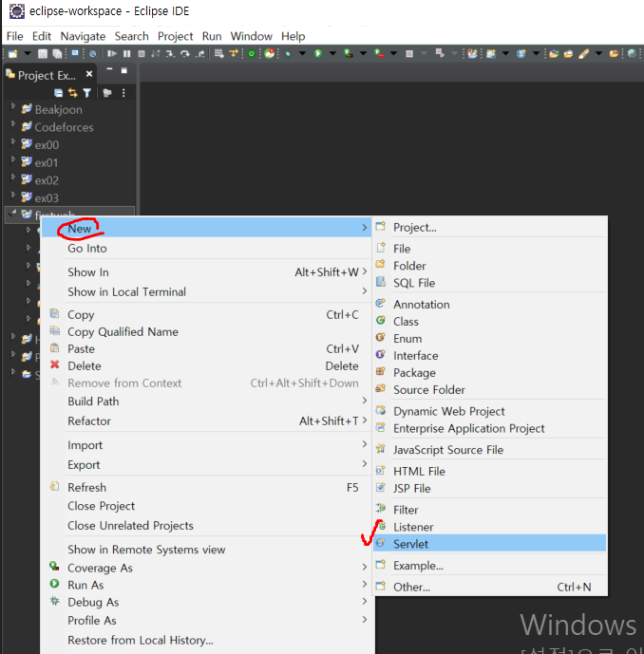Expand the ex02 project node
The image size is (644, 654).
[x=13, y=178]
